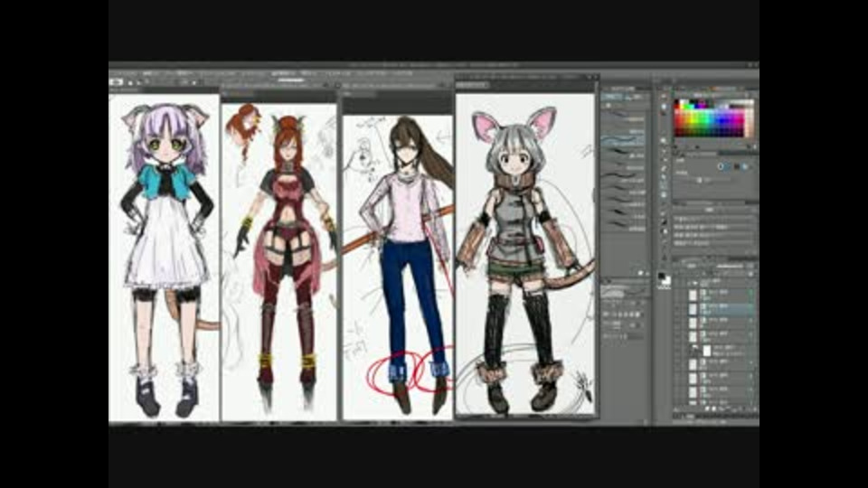868x488 pixels.
Task: Activate the red-haired character canvas window
Action: tap(278, 261)
